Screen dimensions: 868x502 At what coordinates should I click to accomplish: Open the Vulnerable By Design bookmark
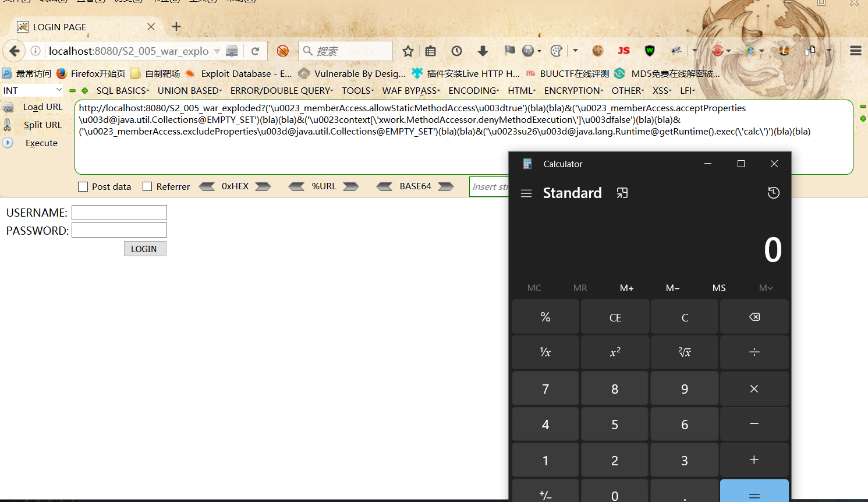(x=352, y=73)
